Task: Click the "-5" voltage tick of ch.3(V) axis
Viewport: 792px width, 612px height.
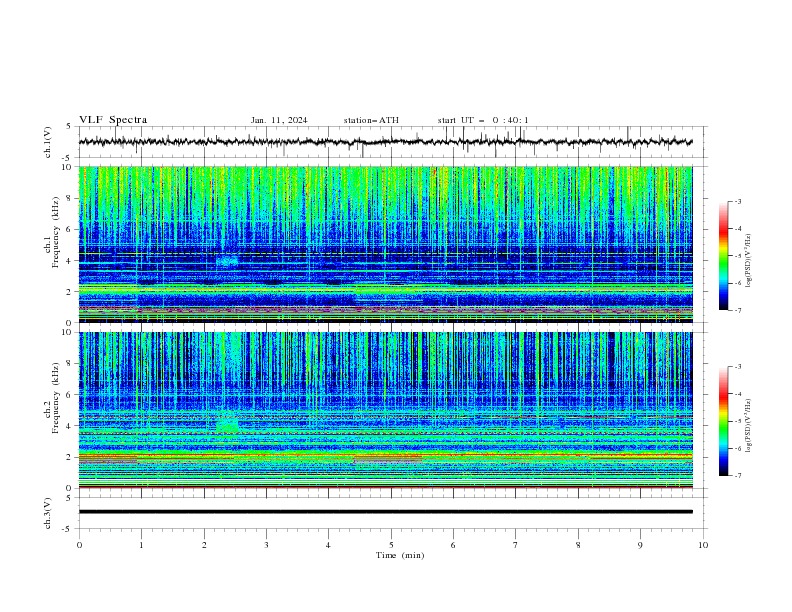Action: point(68,529)
